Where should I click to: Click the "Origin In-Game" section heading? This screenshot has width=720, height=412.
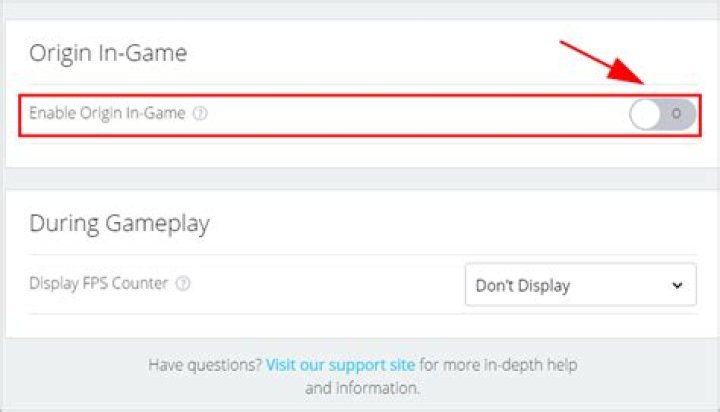[x=108, y=53]
